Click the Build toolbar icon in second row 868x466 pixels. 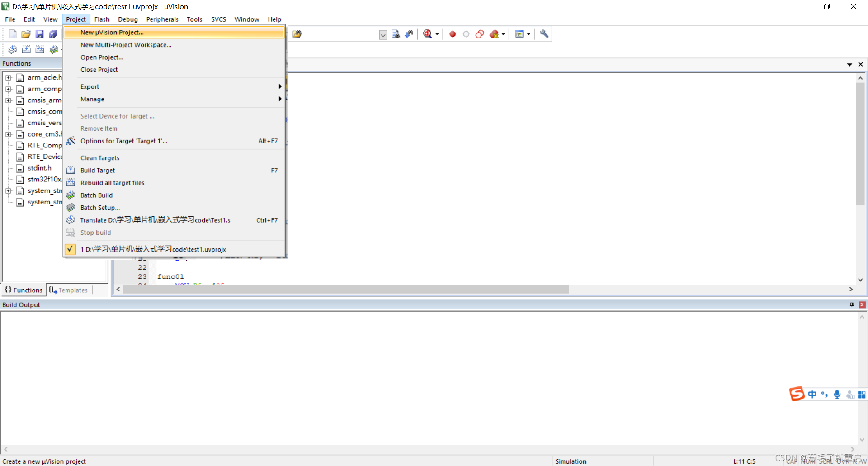tap(26, 49)
